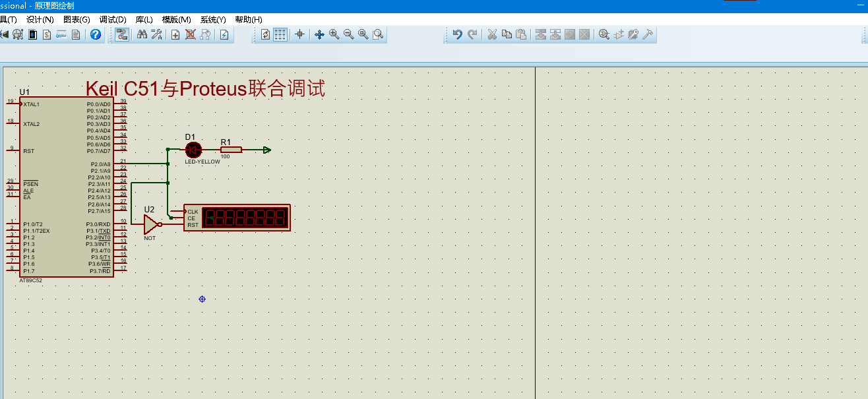Image resolution: width=868 pixels, height=399 pixels.
Task: Open the help icon with question mark
Action: point(96,34)
